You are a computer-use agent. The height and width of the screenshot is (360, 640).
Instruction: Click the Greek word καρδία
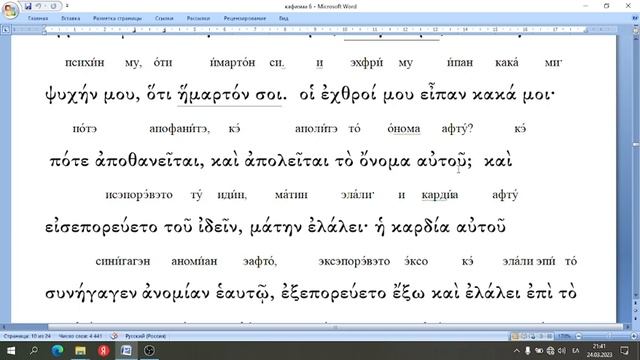tap(420, 227)
